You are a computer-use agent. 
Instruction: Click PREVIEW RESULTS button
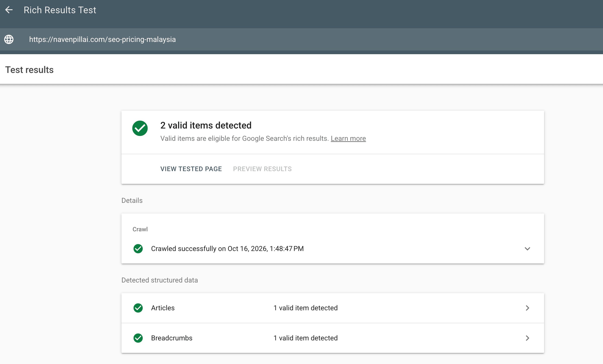click(262, 169)
